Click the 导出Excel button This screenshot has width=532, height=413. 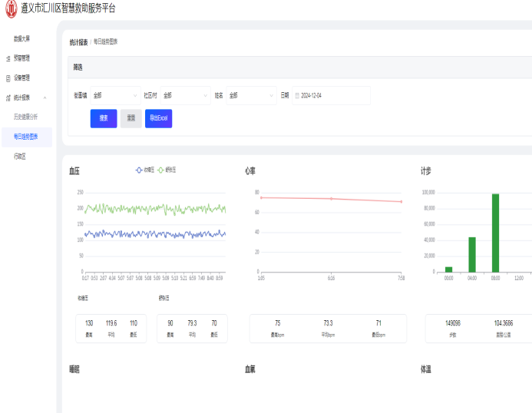[x=158, y=118]
